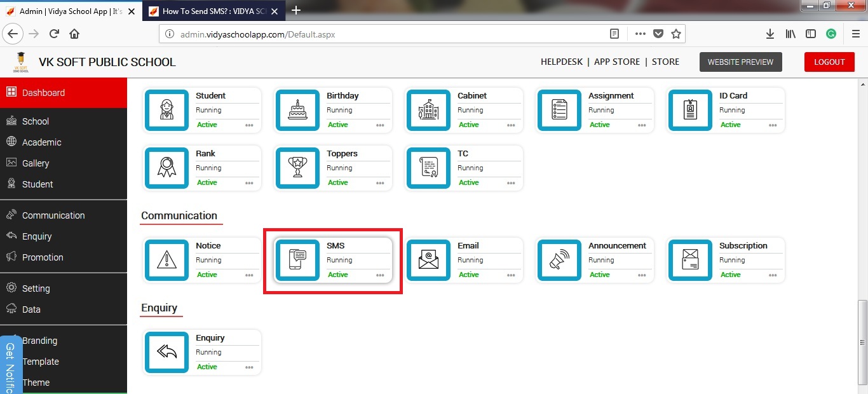The image size is (868, 394).
Task: Click the Communication section heading
Action: coord(179,215)
